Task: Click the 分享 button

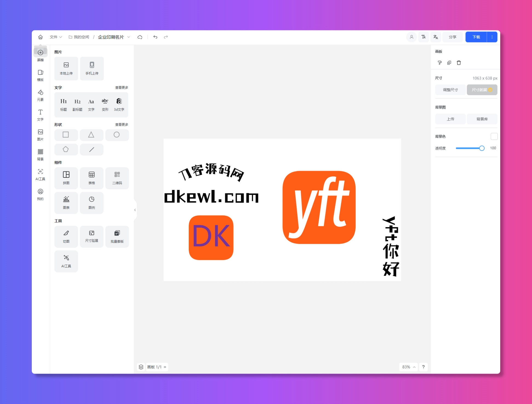Action: click(x=453, y=37)
